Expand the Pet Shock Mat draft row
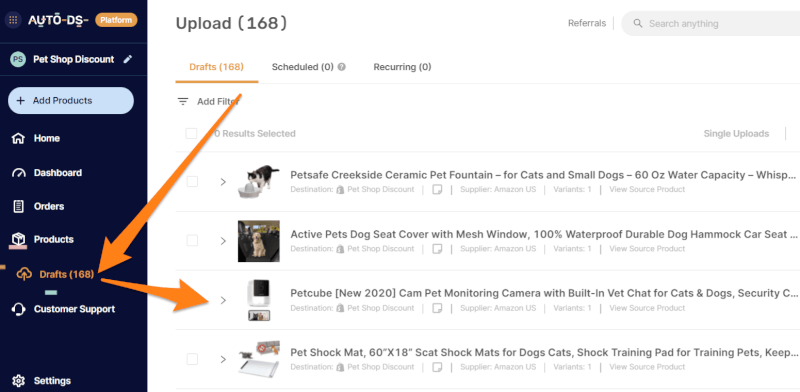Image resolution: width=800 pixels, height=392 pixels. point(223,359)
